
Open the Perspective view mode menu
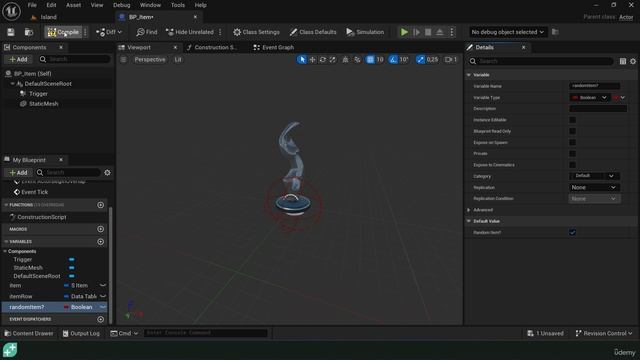coord(150,60)
